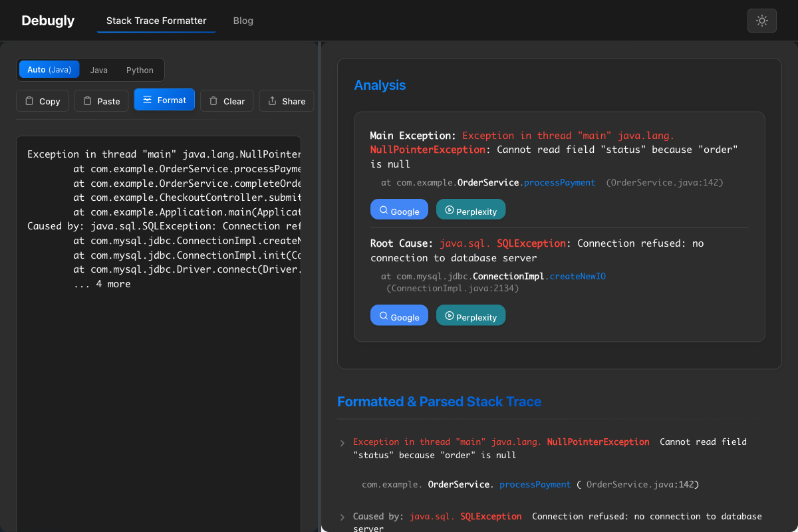Click the Formatted & Parsed Stack Trace heading
The height and width of the screenshot is (532, 798).
[x=439, y=402]
